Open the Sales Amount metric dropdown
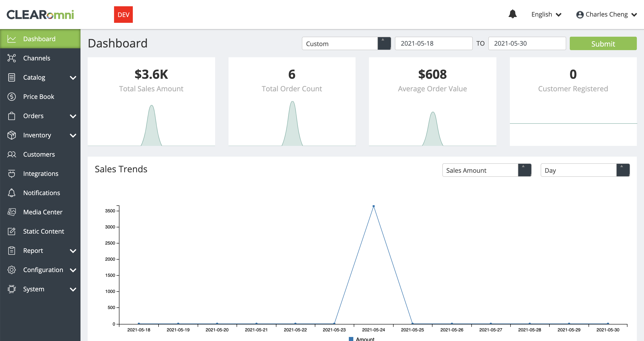 coord(487,170)
